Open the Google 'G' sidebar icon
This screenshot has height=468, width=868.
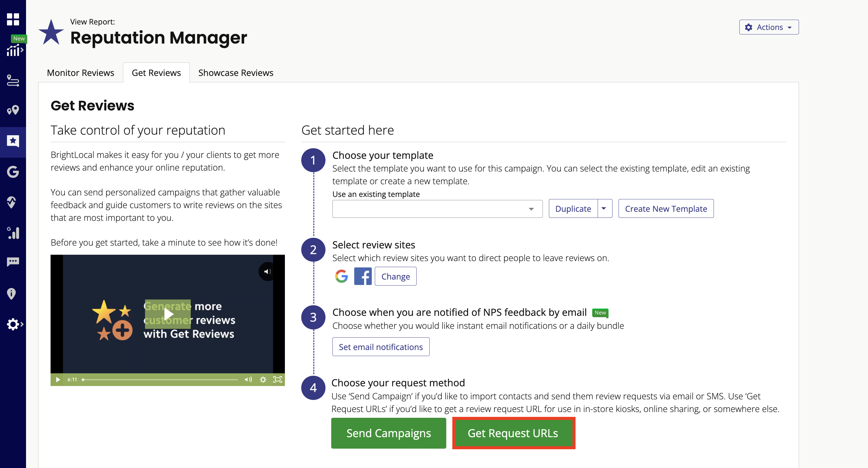point(13,172)
